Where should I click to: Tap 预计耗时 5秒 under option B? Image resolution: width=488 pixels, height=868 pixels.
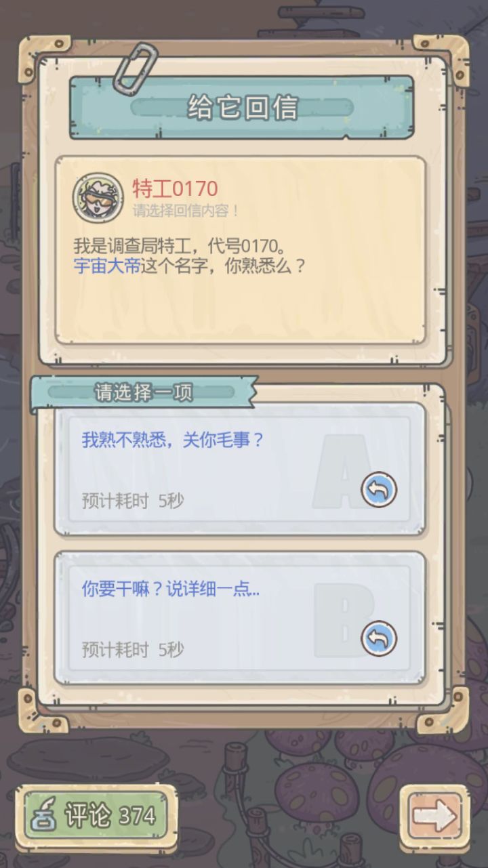pos(133,650)
